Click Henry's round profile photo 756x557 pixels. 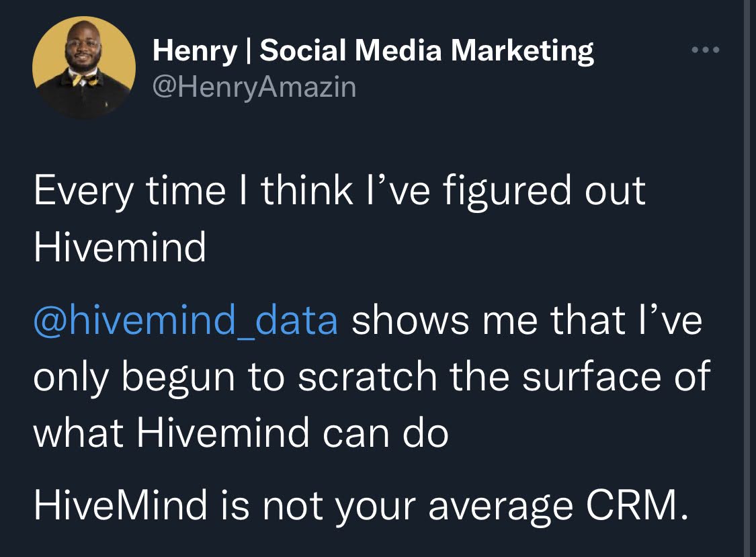(84, 67)
